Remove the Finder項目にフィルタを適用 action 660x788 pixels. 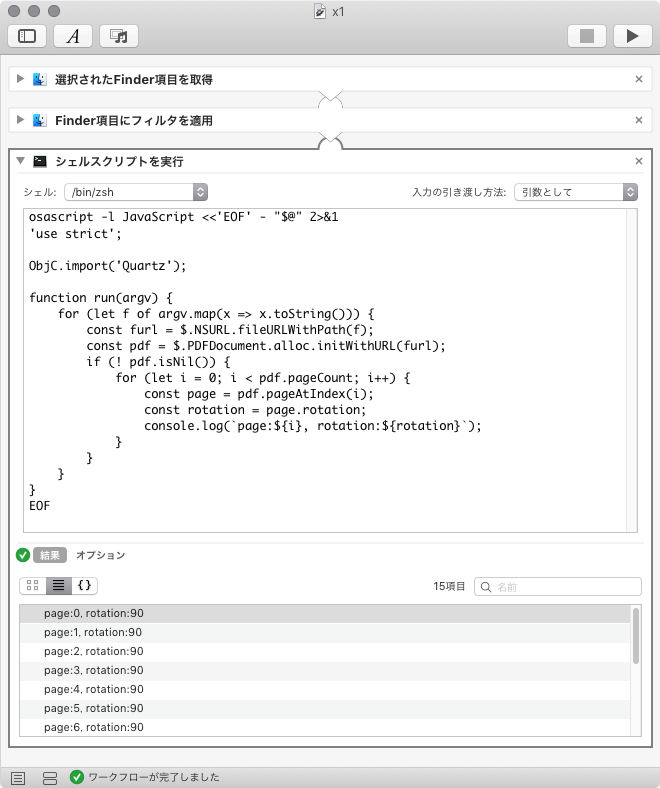tap(639, 120)
